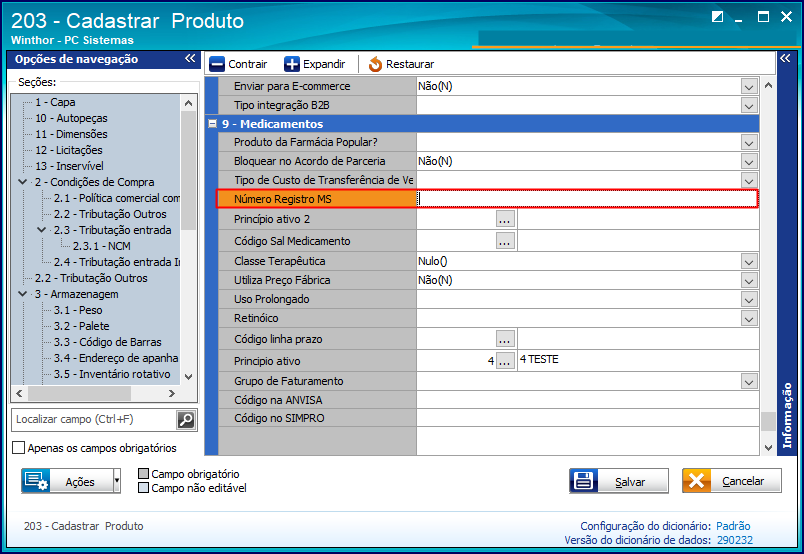Open Tipo de Custo de Transferência dropdown
Screen dimensions: 804x554
coord(749,180)
